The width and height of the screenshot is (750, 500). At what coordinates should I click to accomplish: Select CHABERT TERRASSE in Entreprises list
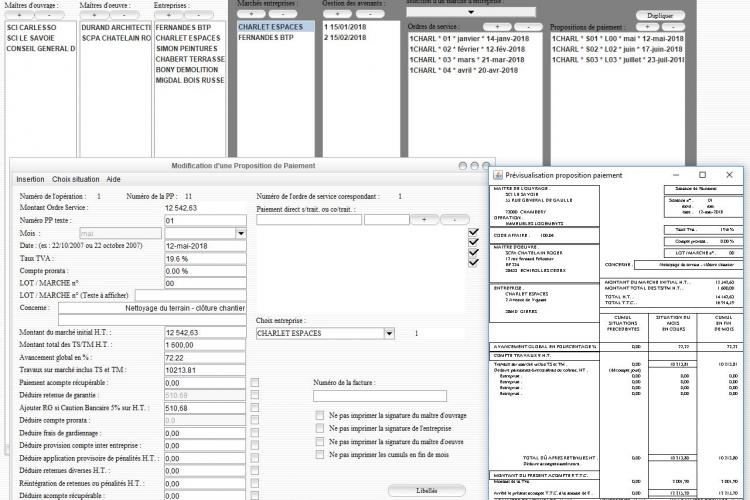190,59
